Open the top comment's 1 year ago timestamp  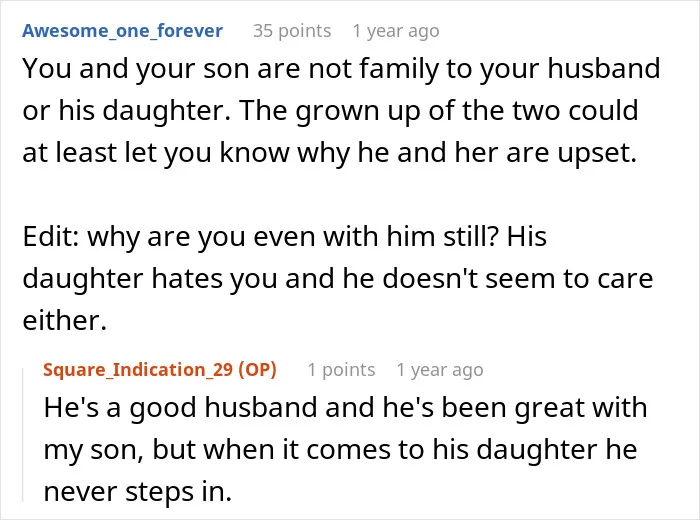click(x=396, y=31)
